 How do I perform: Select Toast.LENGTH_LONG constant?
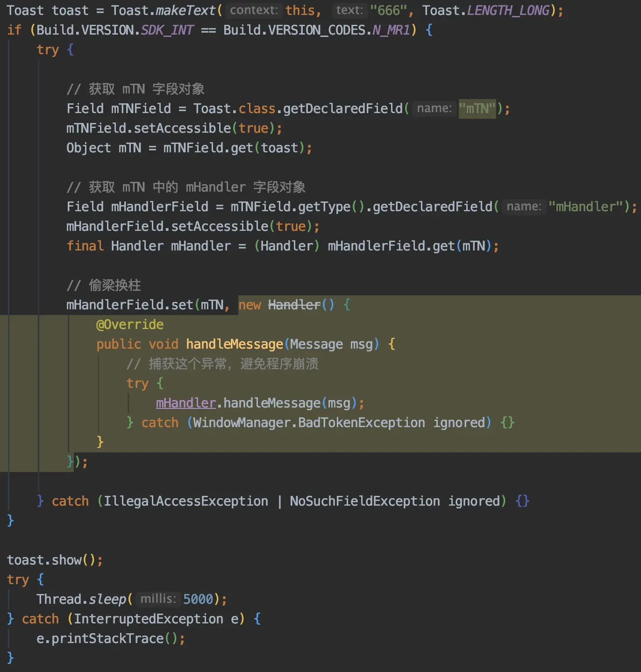click(x=486, y=10)
